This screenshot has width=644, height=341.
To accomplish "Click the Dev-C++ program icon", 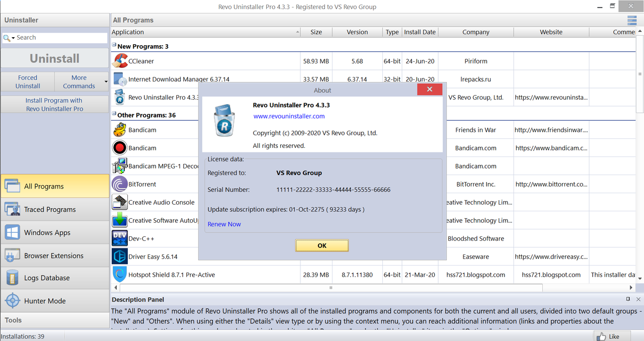I will pos(120,238).
